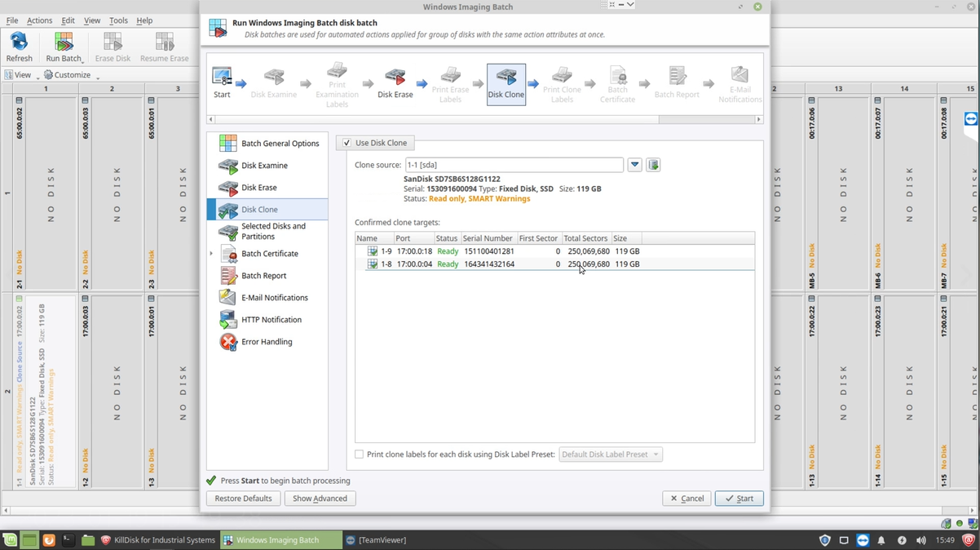
Task: Click the Refresh toolbar icon
Action: tap(19, 47)
